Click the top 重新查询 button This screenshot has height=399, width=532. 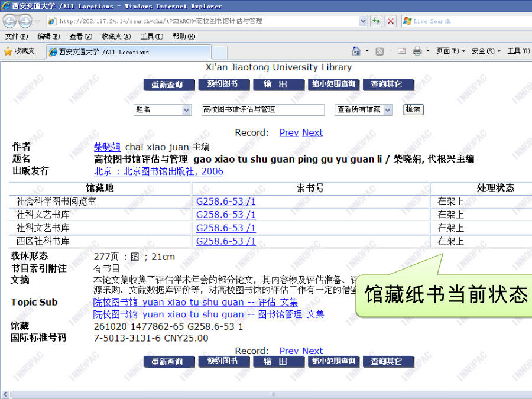tap(168, 85)
